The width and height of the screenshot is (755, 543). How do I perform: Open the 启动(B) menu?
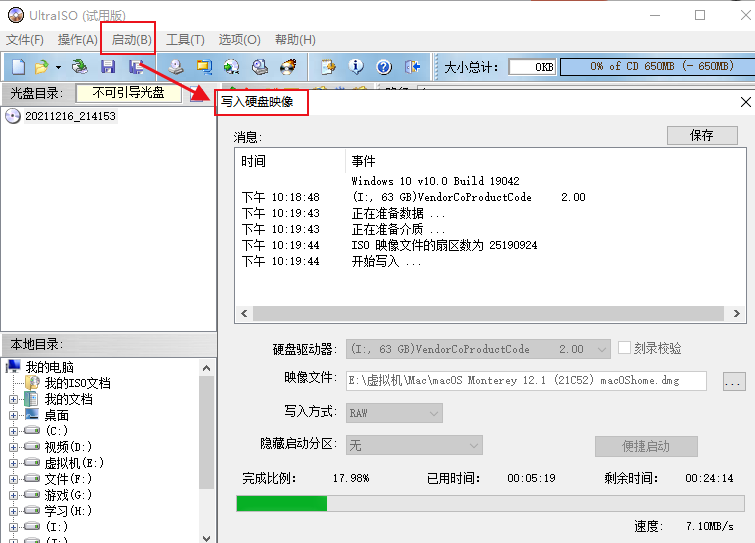pos(131,39)
